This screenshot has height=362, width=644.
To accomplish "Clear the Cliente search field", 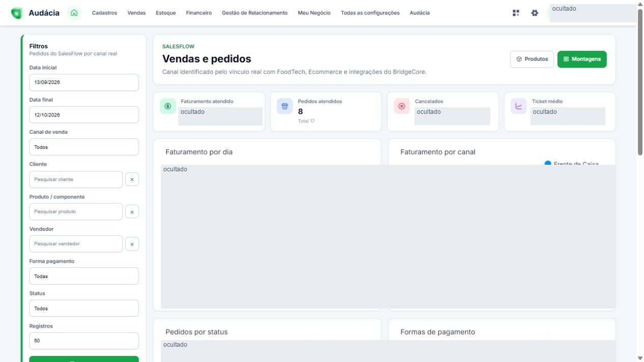I will 132,179.
